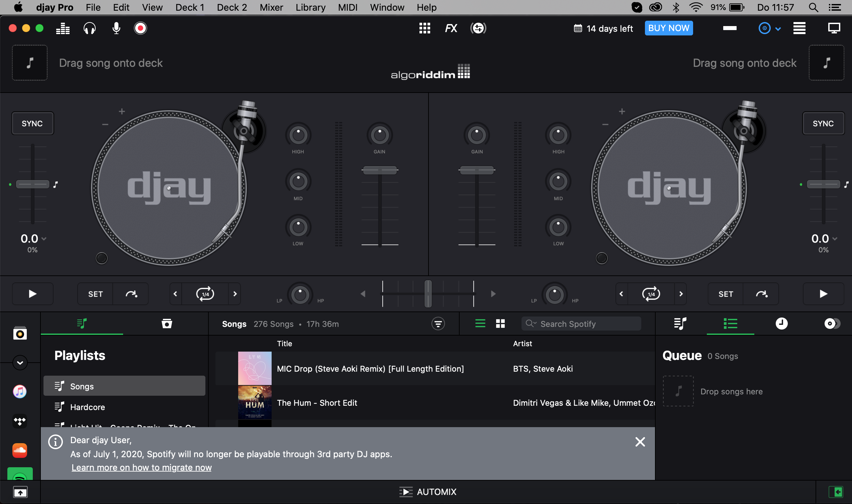Decrease loop length on right deck
The image size is (852, 504).
click(621, 294)
